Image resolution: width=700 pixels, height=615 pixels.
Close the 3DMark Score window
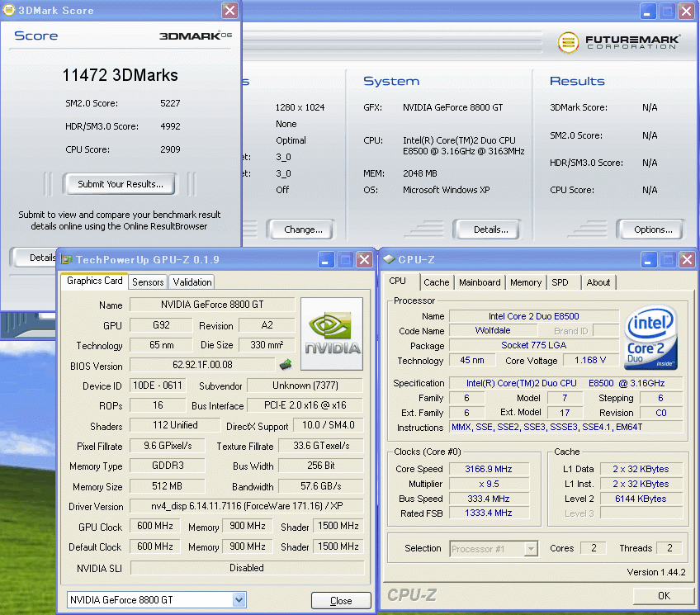coord(229,11)
